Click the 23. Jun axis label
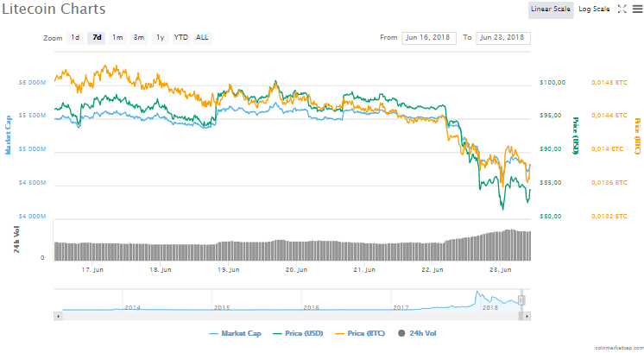 pos(500,269)
